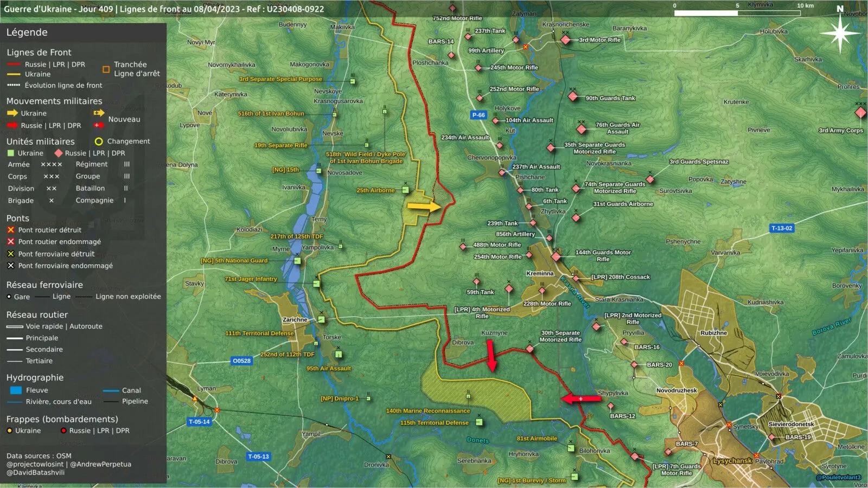The height and width of the screenshot is (488, 868).
Task: Click the Sievierodonetsk city label
Action: click(x=791, y=424)
